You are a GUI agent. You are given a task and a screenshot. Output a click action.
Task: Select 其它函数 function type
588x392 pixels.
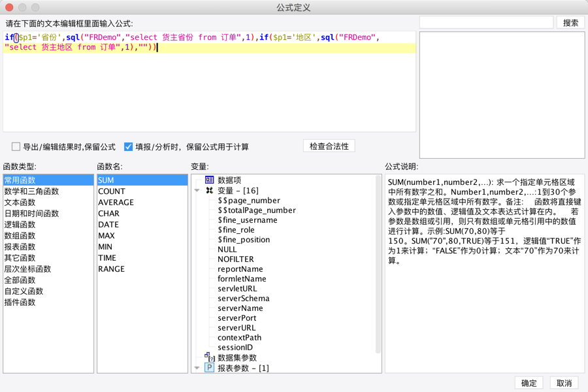[x=48, y=257]
